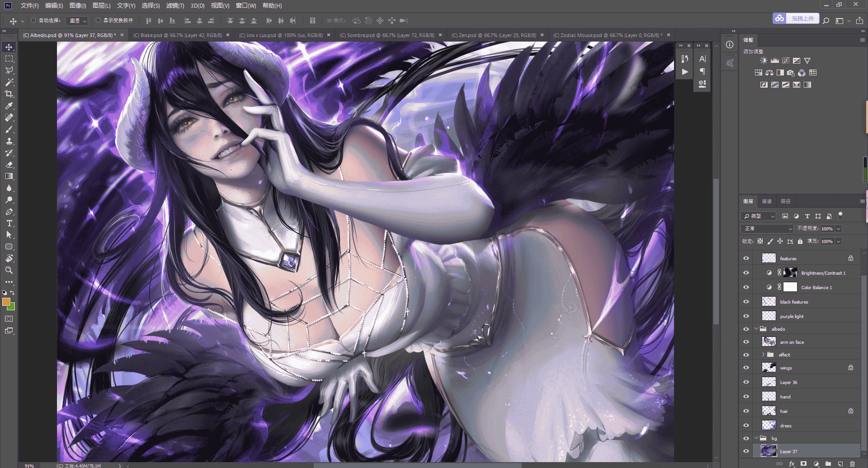
Task: Click the blue upload button
Action: point(796,19)
